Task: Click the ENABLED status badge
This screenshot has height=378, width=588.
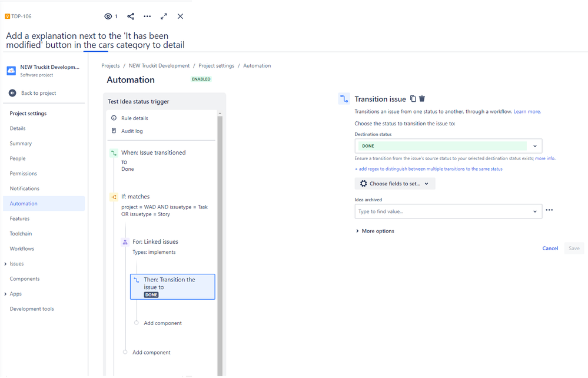Action: (201, 79)
